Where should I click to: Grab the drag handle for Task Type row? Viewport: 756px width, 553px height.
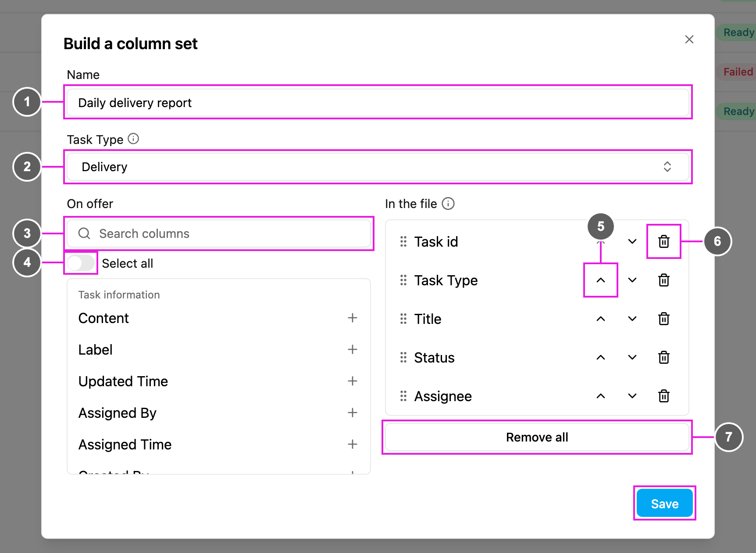pyautogui.click(x=403, y=280)
